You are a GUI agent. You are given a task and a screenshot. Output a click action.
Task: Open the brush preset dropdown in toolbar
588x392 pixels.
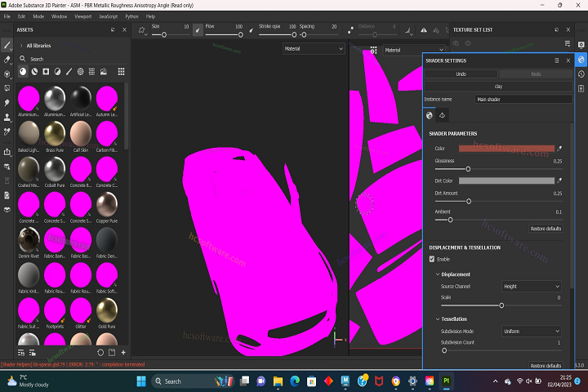142,30
